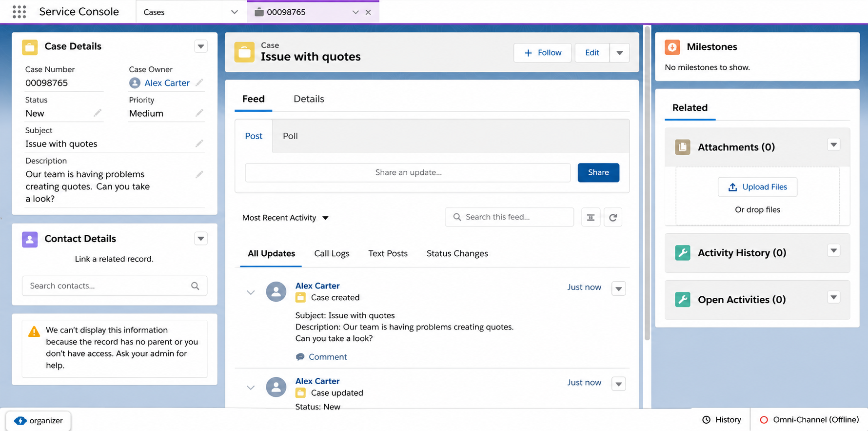The width and height of the screenshot is (868, 431).
Task: Click into the Search this feed field
Action: coord(509,217)
